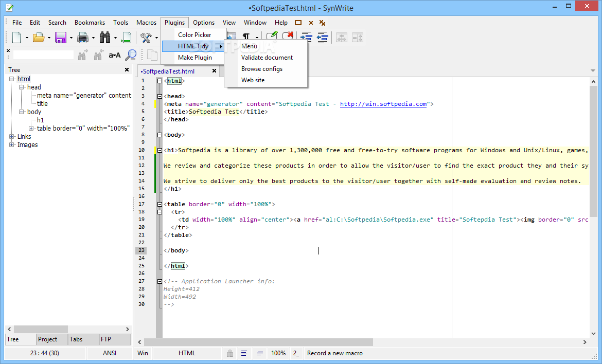Open dropdown arrow next to Save
Screen dimensions: 602x364
(x=71, y=38)
